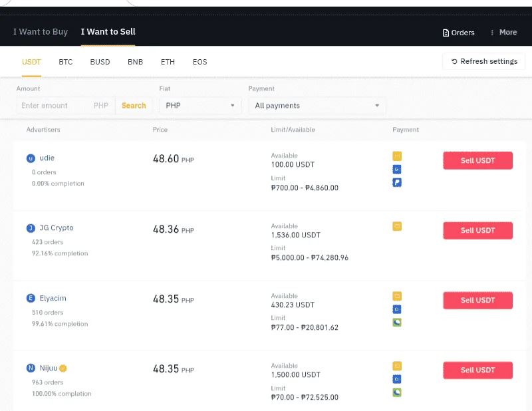Click Sell USDT for JG Crypto

point(477,231)
